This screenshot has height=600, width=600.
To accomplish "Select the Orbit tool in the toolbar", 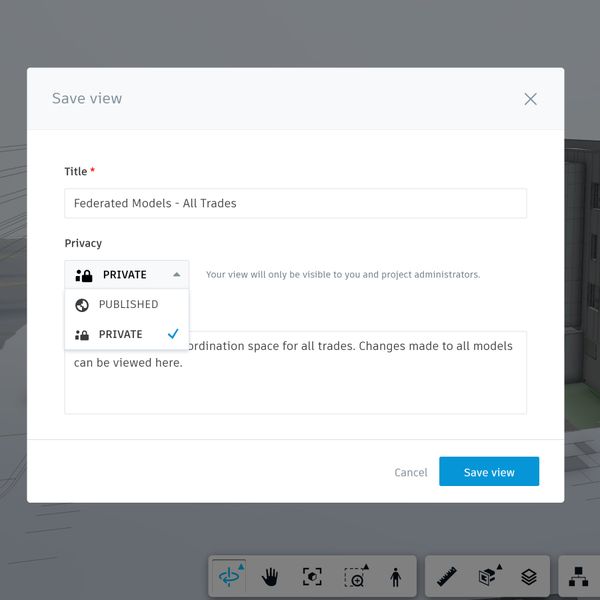I will click(x=229, y=577).
